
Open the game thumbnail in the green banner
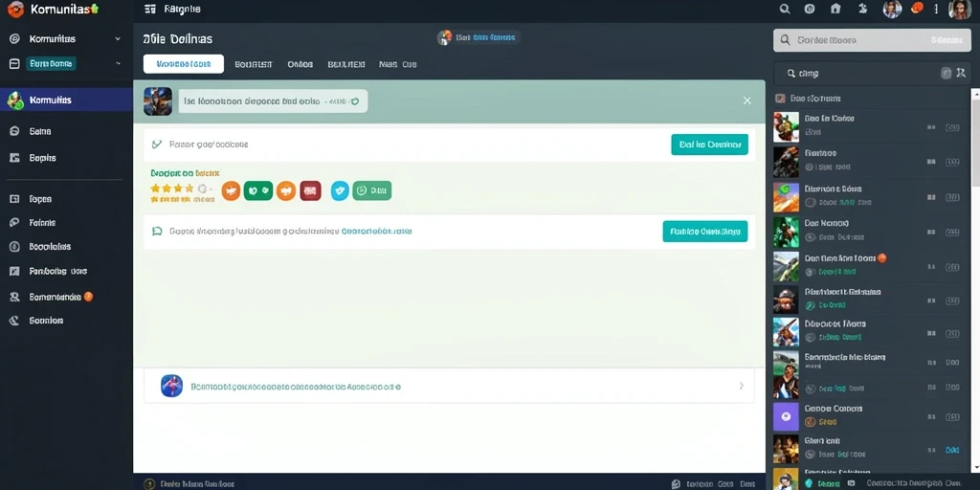tap(158, 101)
